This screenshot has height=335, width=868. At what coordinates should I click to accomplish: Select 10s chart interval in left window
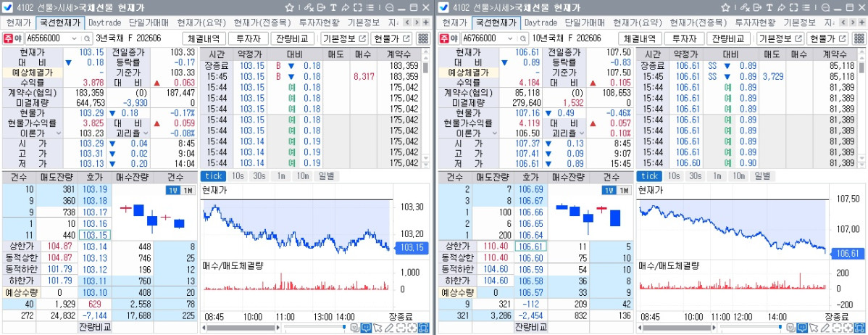coord(238,176)
